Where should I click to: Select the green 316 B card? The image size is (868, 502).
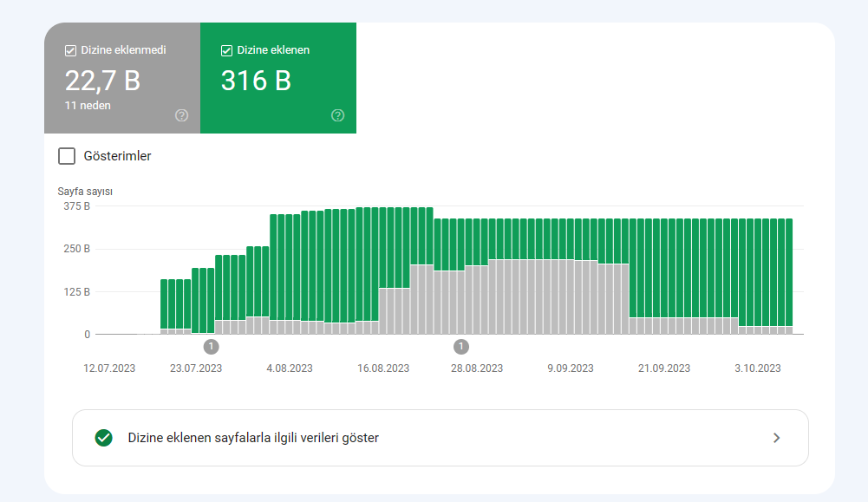pos(278,78)
